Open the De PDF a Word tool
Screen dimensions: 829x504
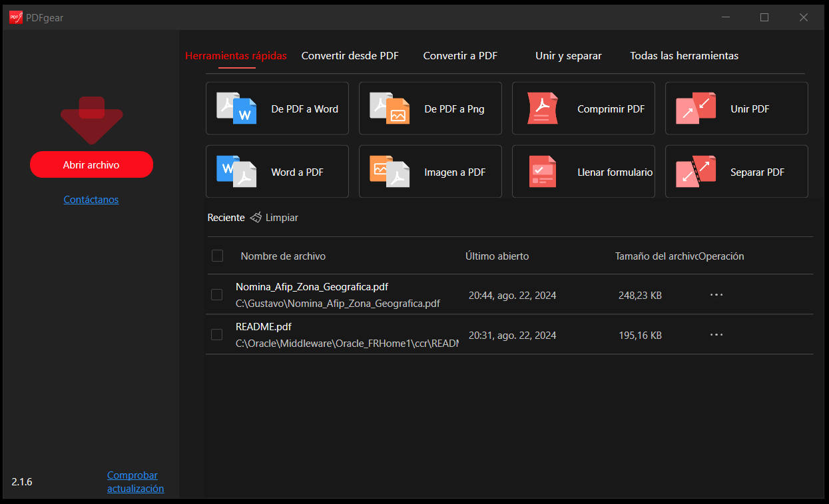pyautogui.click(x=277, y=109)
